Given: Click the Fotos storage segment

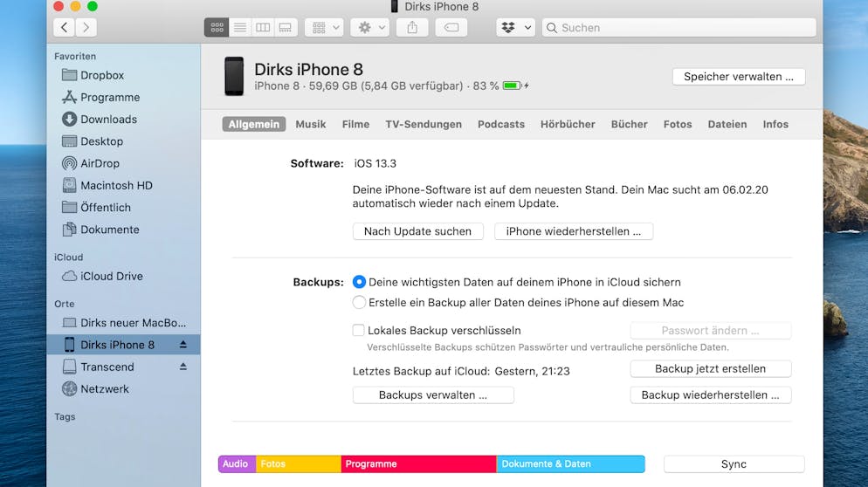Looking at the screenshot, I should click(299, 463).
